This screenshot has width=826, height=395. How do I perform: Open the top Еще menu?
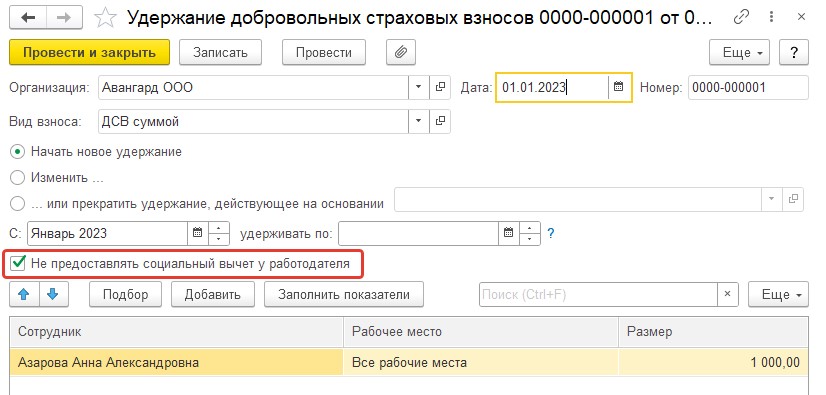click(739, 52)
